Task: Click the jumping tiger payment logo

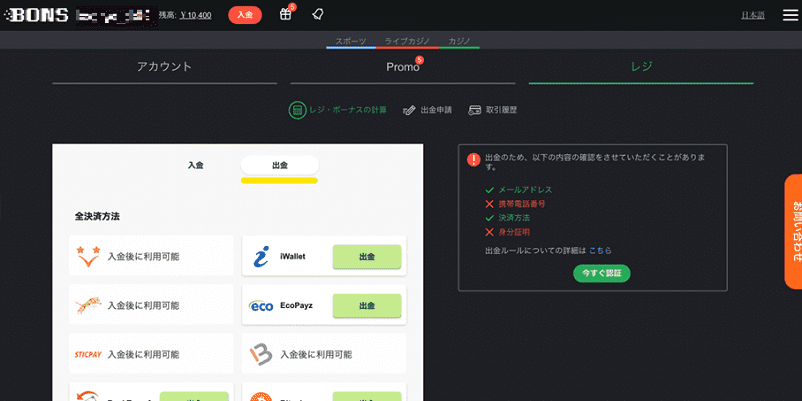Action: tap(88, 305)
